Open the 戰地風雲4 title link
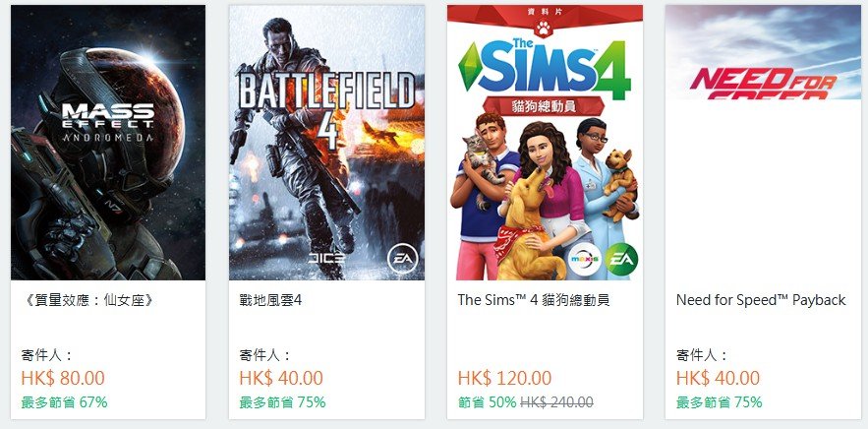The image size is (868, 429). pyautogui.click(x=270, y=300)
